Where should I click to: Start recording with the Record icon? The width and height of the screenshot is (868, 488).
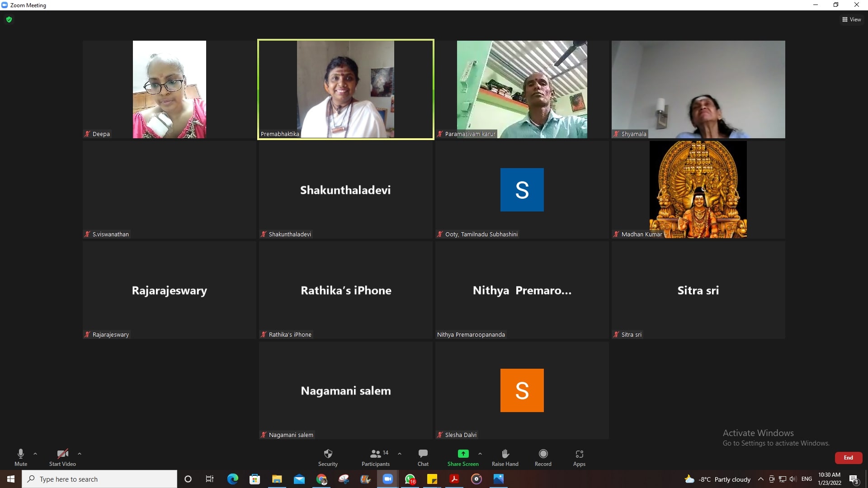point(543,454)
